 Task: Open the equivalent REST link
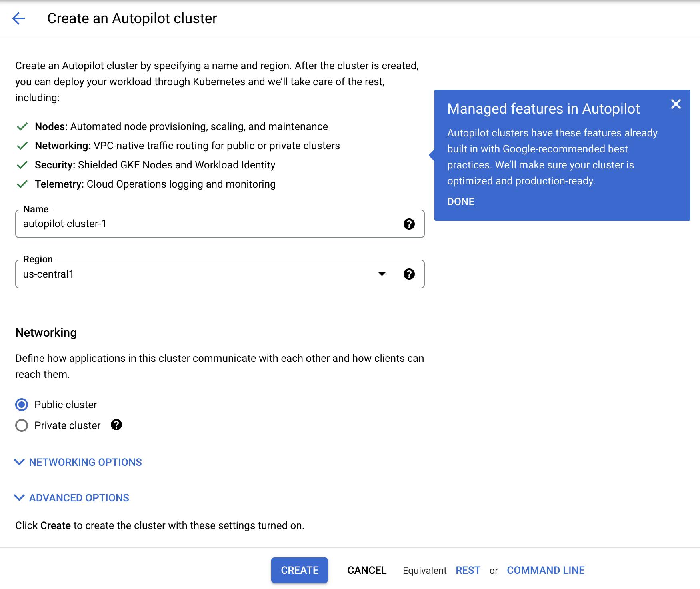click(x=468, y=570)
